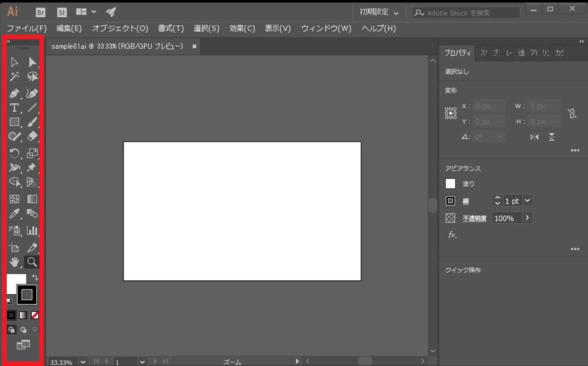
Task: Click the 不透明度 label link
Action: click(474, 219)
